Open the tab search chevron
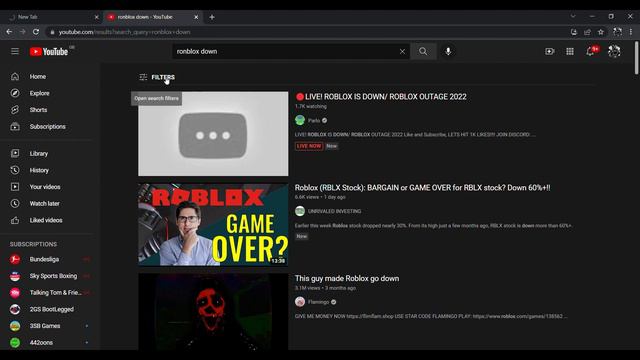 point(573,16)
